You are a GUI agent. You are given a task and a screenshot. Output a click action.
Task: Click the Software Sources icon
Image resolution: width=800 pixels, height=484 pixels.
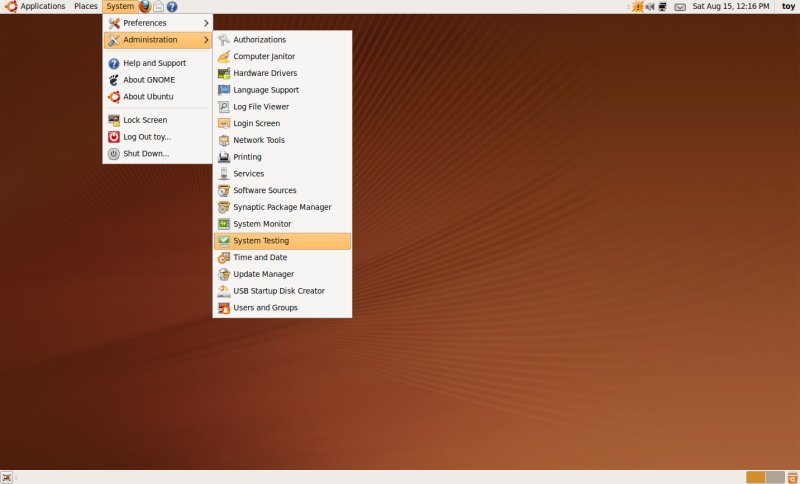click(224, 191)
